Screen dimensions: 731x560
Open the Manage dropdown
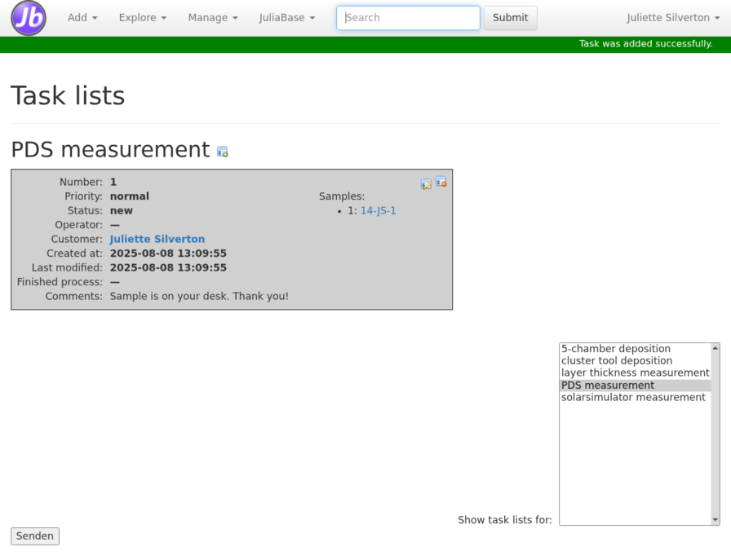[213, 18]
